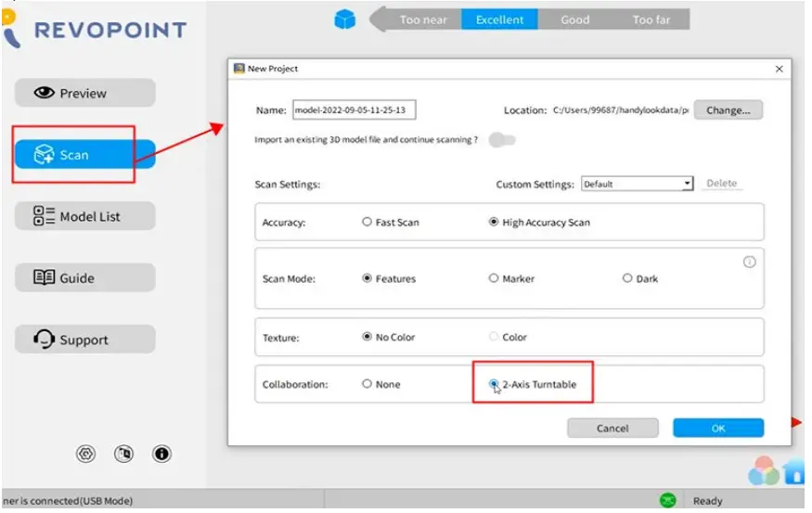Click the eye icon on Preview button
Screen dimensions: 812x513
[x=44, y=93]
